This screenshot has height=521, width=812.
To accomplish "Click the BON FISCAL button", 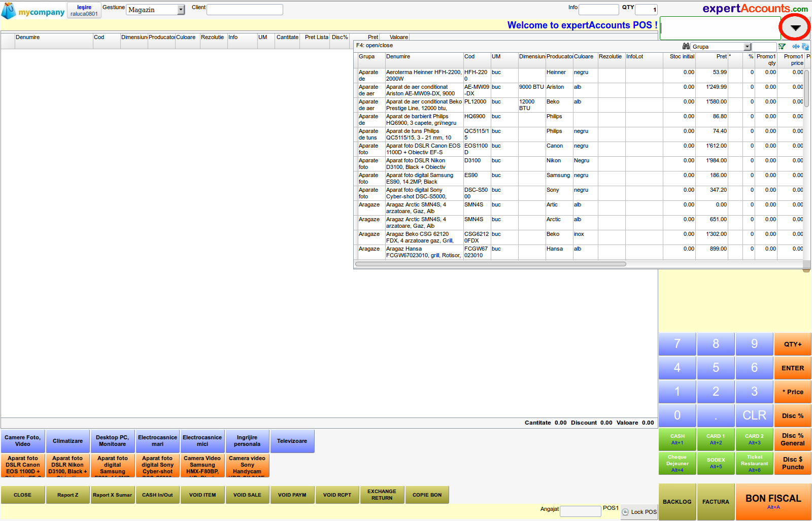I will [x=773, y=502].
